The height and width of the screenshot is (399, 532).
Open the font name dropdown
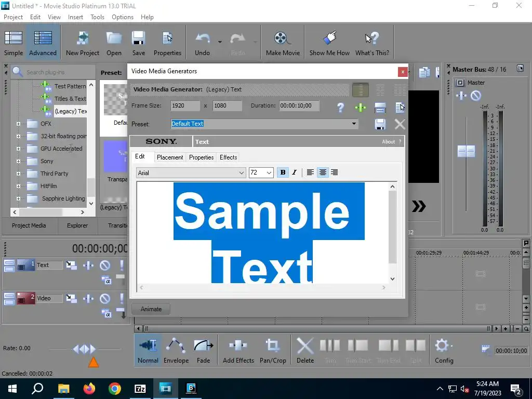pyautogui.click(x=241, y=172)
